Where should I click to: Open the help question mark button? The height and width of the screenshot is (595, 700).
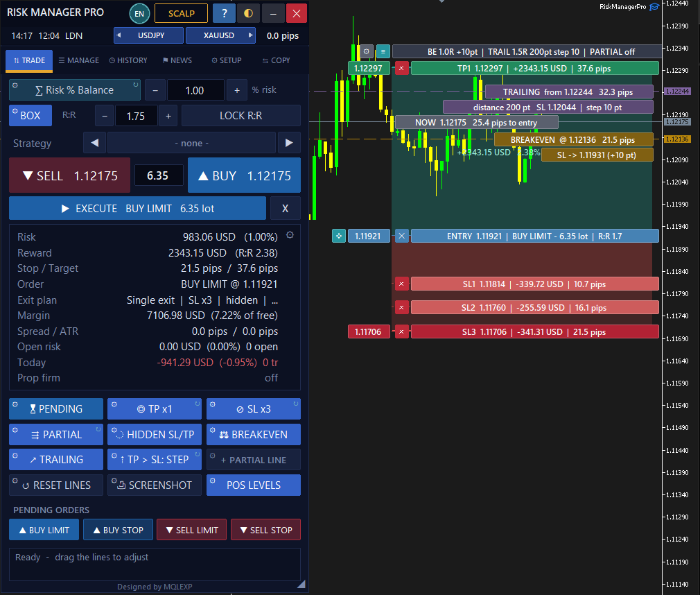coord(224,13)
